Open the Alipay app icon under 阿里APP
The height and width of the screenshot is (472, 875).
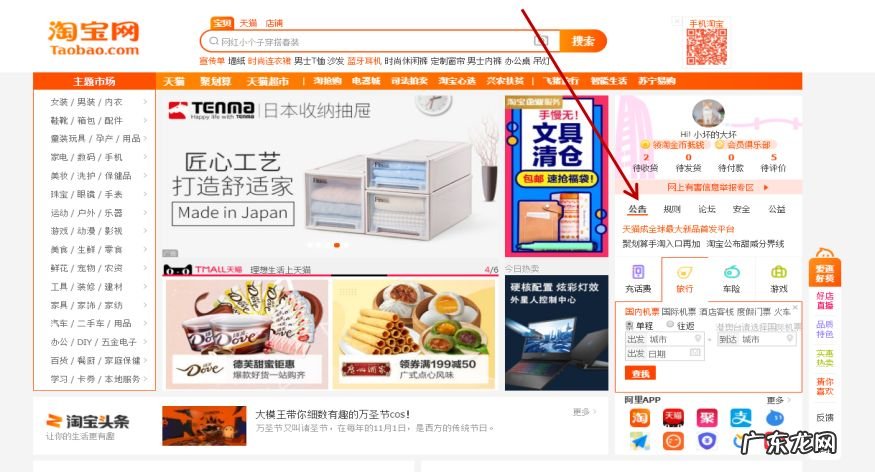click(x=741, y=418)
